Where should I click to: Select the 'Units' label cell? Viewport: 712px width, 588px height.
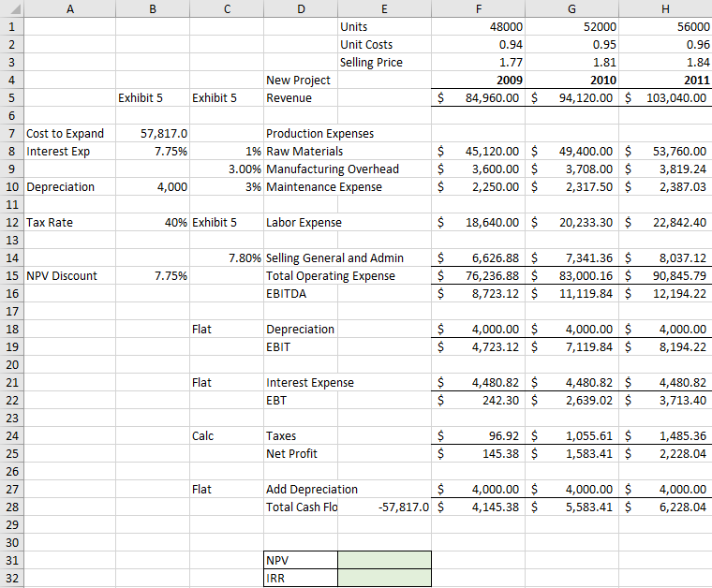(385, 27)
